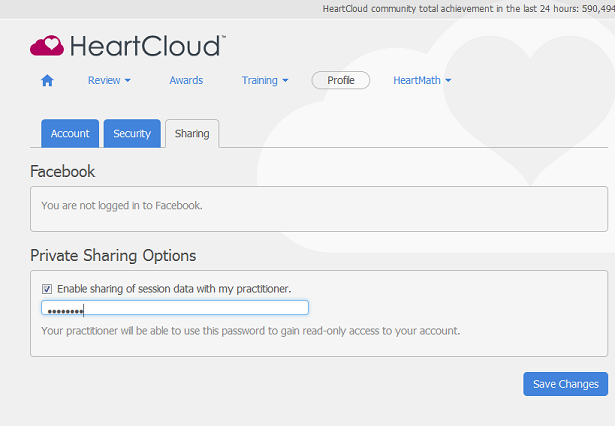The width and height of the screenshot is (615, 426).
Task: Open the Review dropdown menu
Action: (109, 80)
